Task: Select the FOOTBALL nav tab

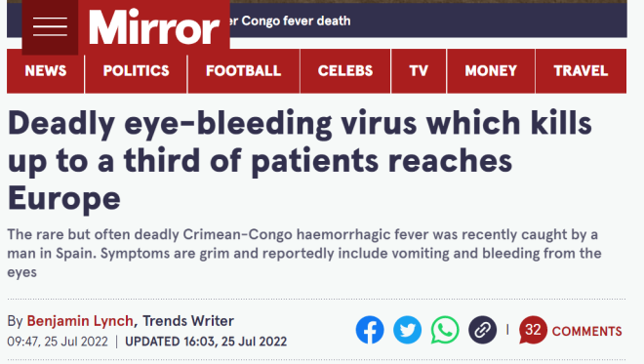Action: pyautogui.click(x=244, y=71)
